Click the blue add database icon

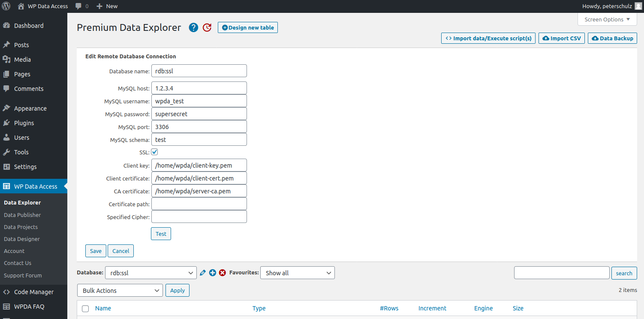[x=213, y=273]
